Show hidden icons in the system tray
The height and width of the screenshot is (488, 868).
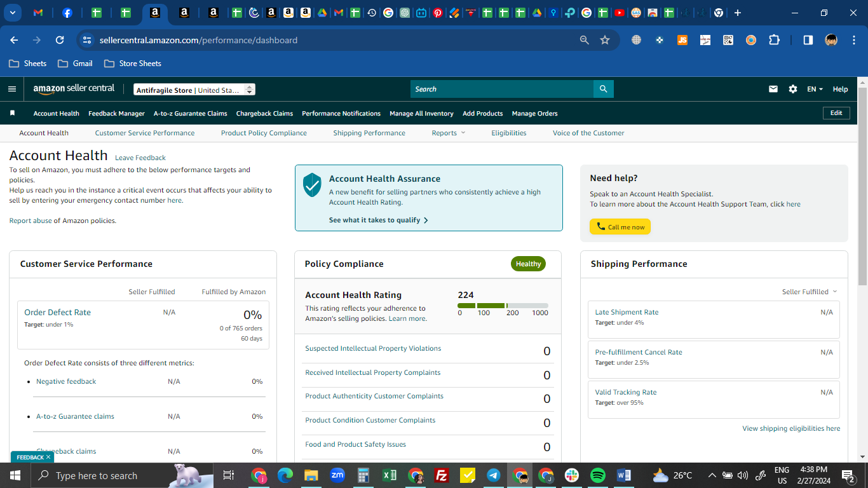(712, 475)
